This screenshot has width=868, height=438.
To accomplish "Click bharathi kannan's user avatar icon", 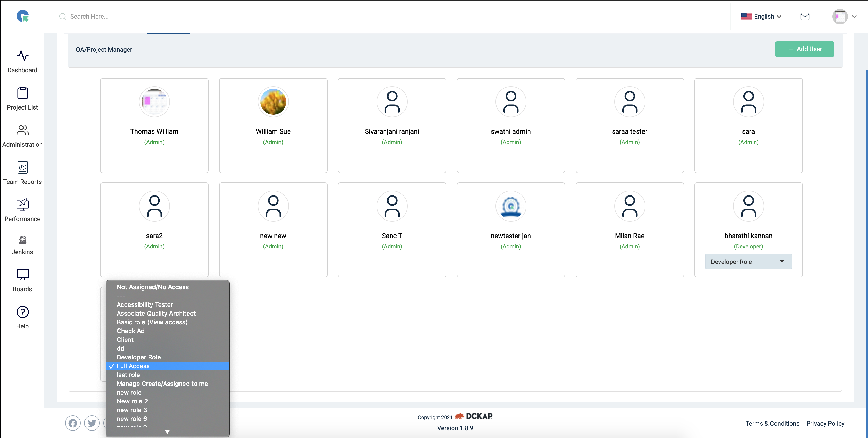I will coord(748,206).
